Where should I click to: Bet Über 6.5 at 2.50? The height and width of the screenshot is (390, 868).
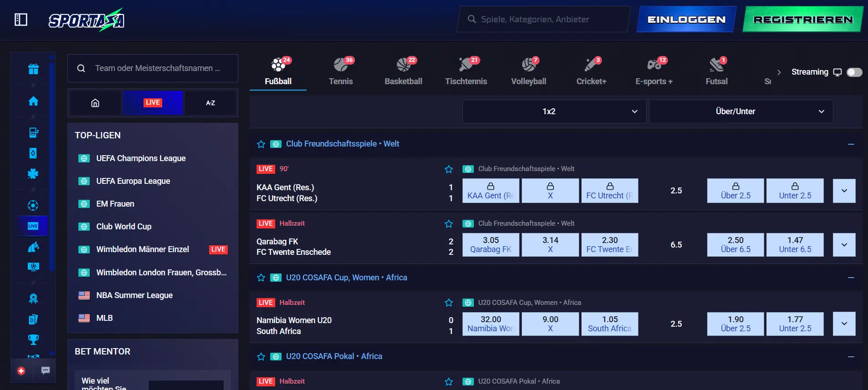point(735,245)
